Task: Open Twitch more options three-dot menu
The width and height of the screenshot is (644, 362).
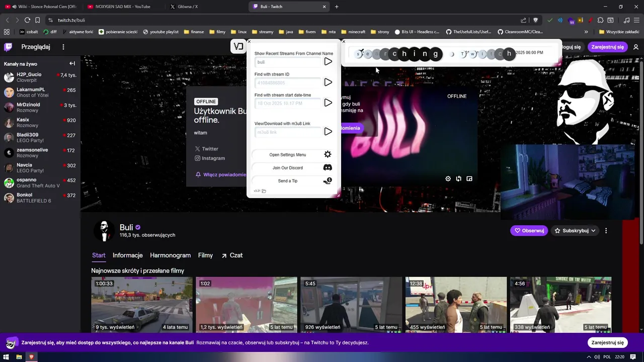Action: pos(63,47)
